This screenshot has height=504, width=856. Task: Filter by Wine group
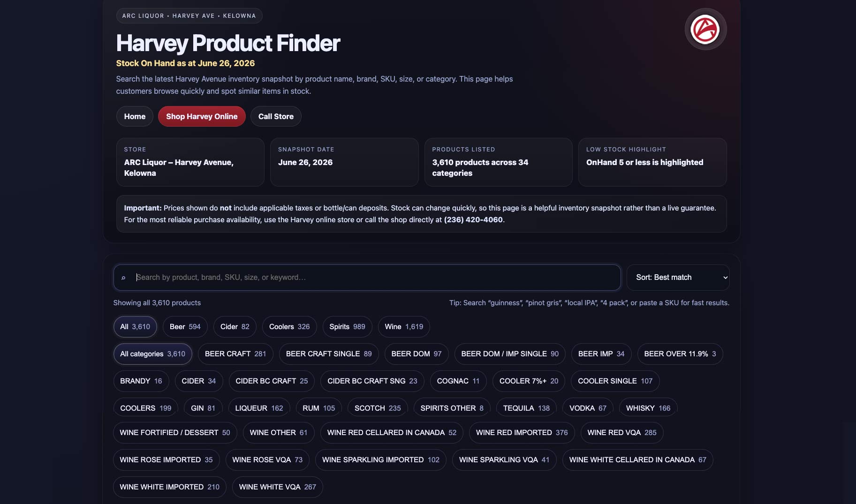[x=404, y=327]
